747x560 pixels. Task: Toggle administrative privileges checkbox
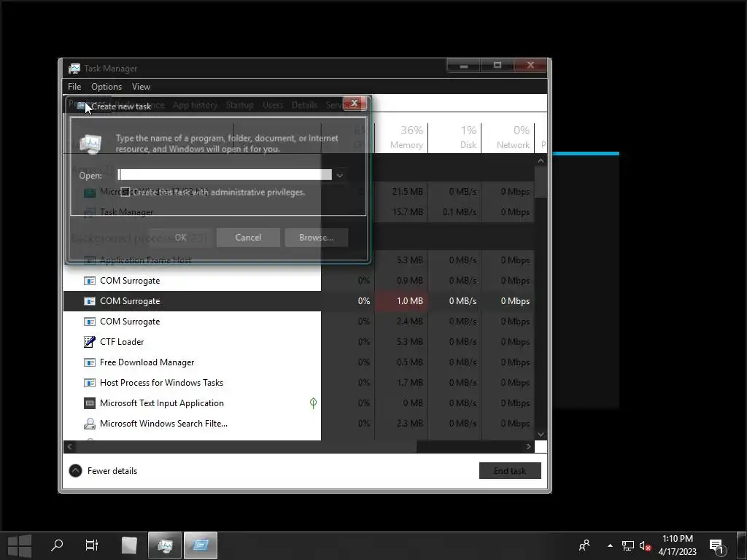coord(125,192)
